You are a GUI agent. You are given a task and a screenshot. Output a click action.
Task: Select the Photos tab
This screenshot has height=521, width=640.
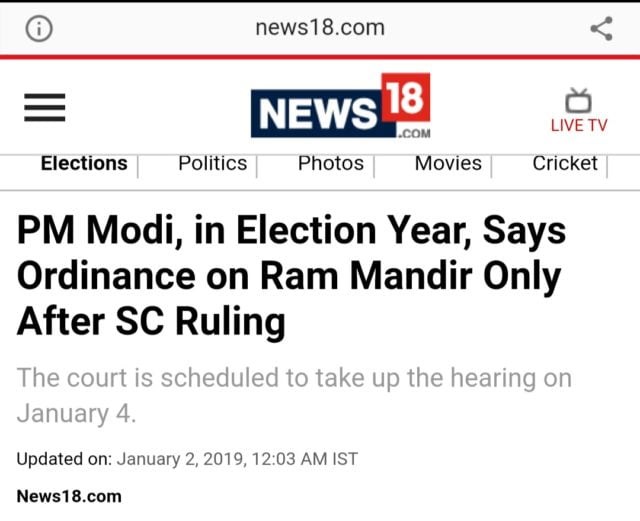(x=330, y=164)
